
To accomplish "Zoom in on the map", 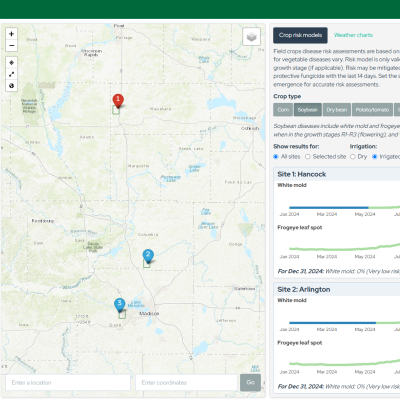I will click(11, 34).
